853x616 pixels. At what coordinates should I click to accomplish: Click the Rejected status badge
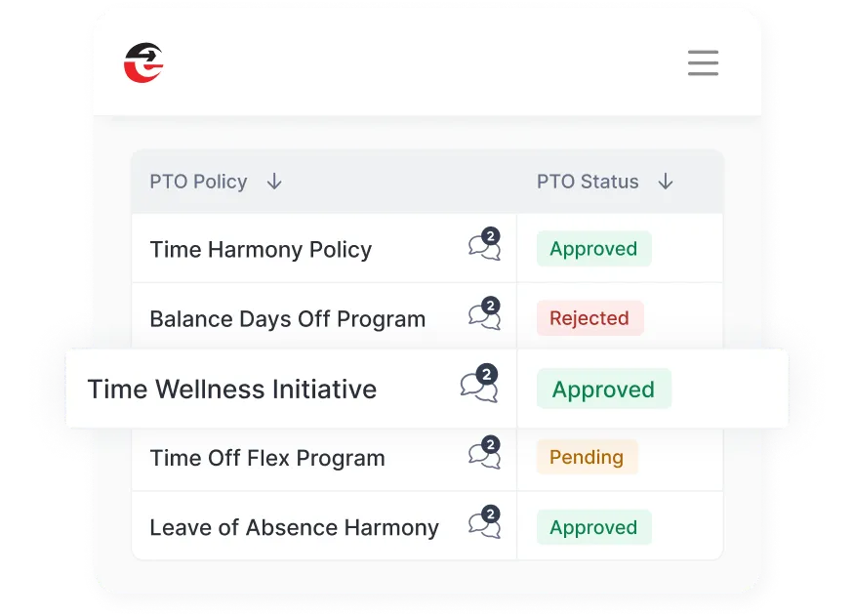tap(589, 318)
